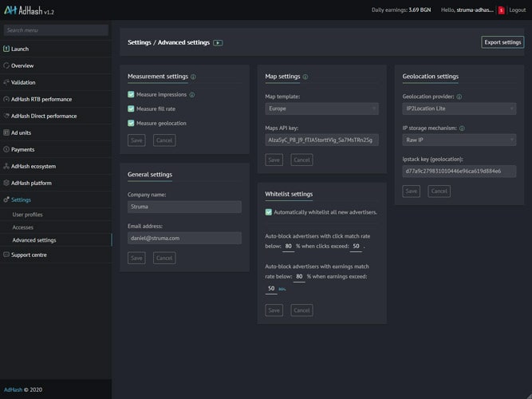Go to Ad units in the sidebar

click(22, 132)
